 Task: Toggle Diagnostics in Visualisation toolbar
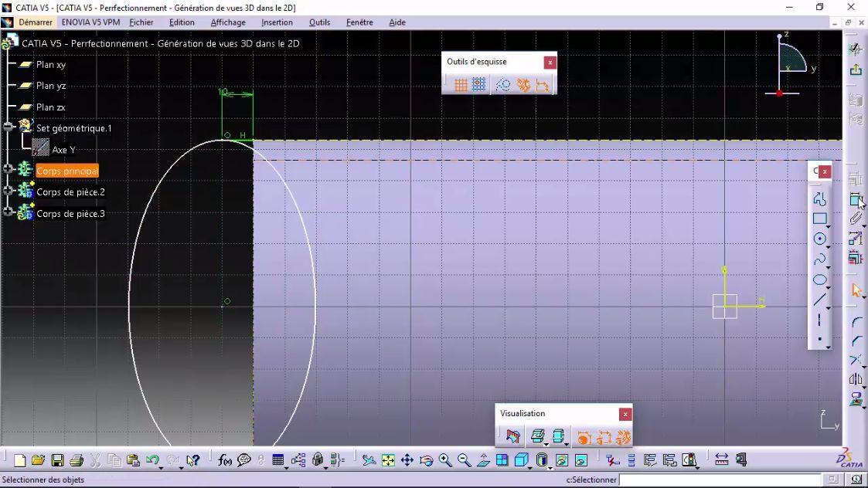click(x=584, y=439)
